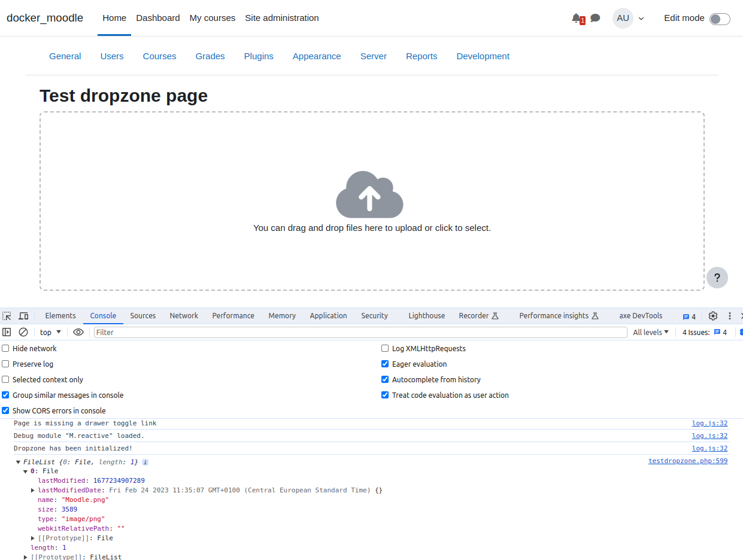Viewport: 743px width, 560px height.
Task: Open the testdropzone.php:599 source link
Action: click(688, 461)
